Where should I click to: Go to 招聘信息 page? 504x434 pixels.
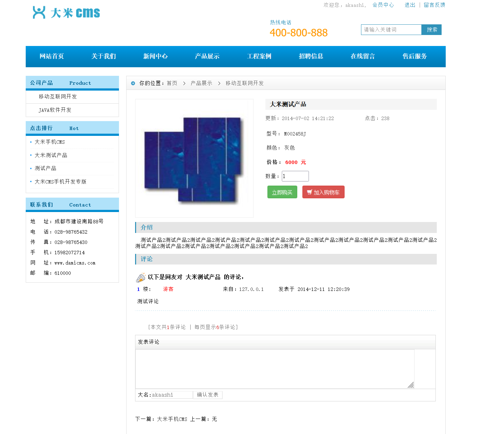(311, 56)
